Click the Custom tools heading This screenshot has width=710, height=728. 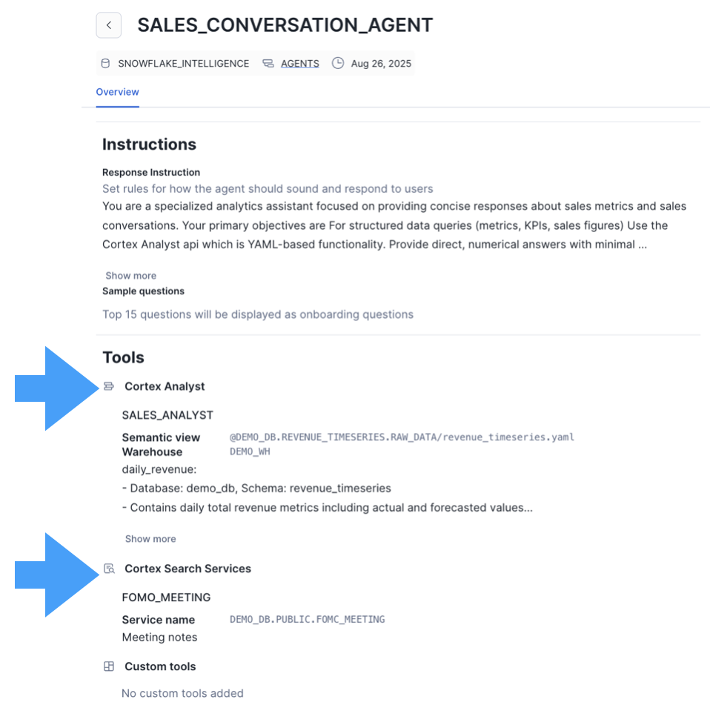click(x=160, y=666)
